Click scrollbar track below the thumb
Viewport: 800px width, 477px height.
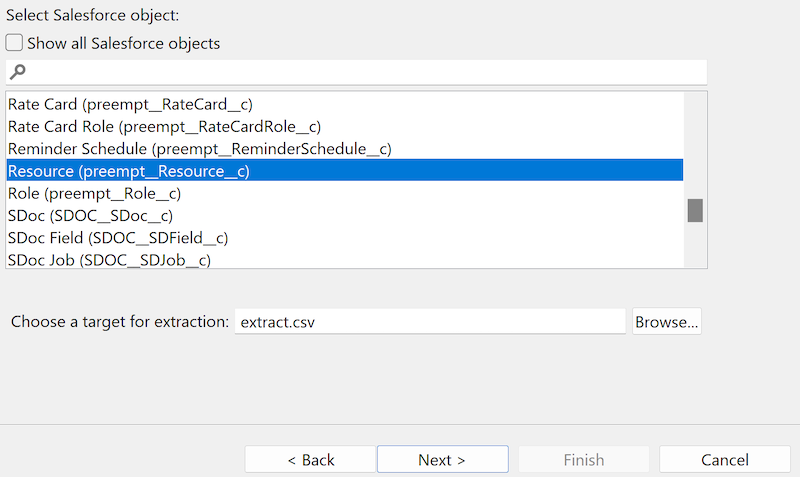695,246
